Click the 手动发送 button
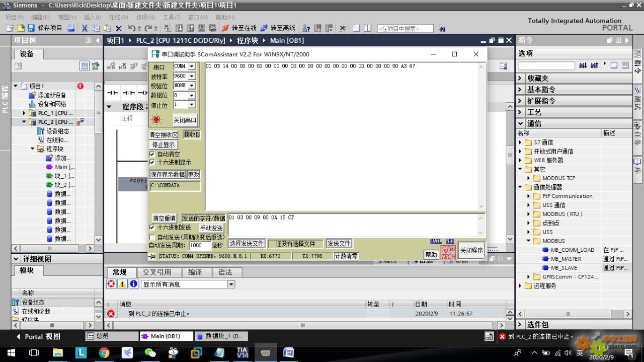 (x=211, y=228)
